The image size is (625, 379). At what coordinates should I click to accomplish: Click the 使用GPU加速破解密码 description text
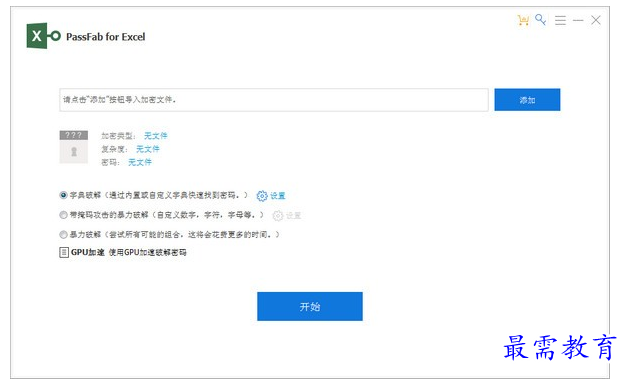[147, 252]
